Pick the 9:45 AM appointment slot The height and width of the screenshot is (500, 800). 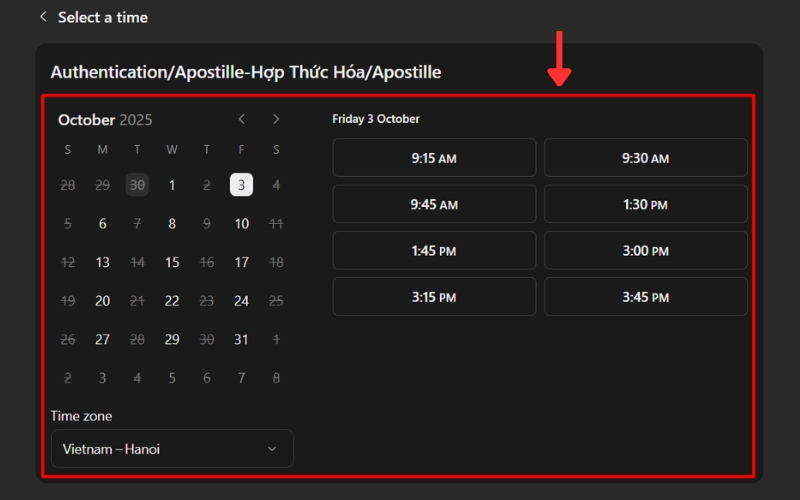[434, 204]
